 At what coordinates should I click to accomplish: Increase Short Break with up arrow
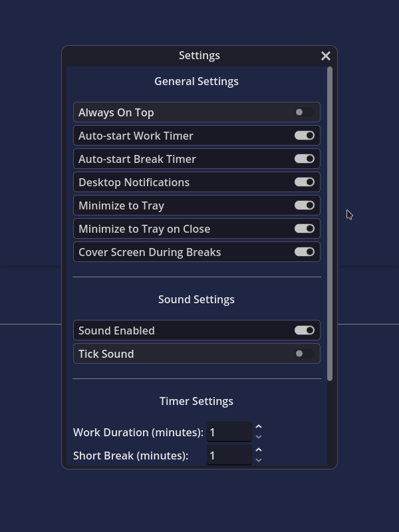pyautogui.click(x=259, y=450)
